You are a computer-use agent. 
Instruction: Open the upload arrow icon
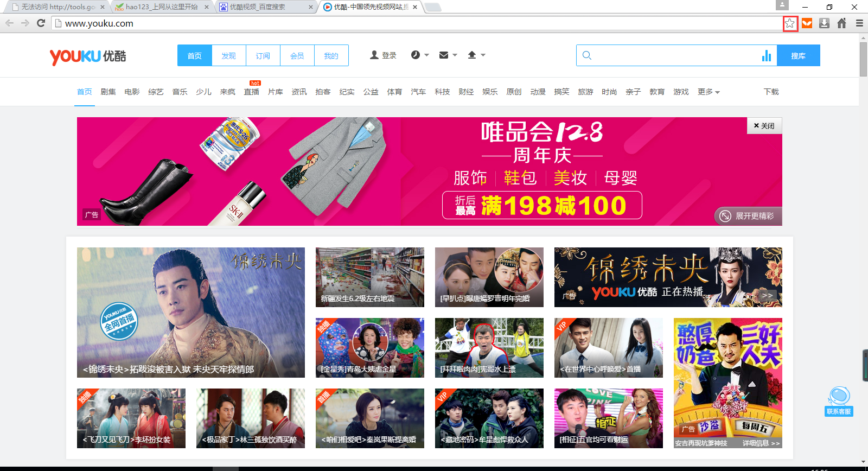coord(472,55)
